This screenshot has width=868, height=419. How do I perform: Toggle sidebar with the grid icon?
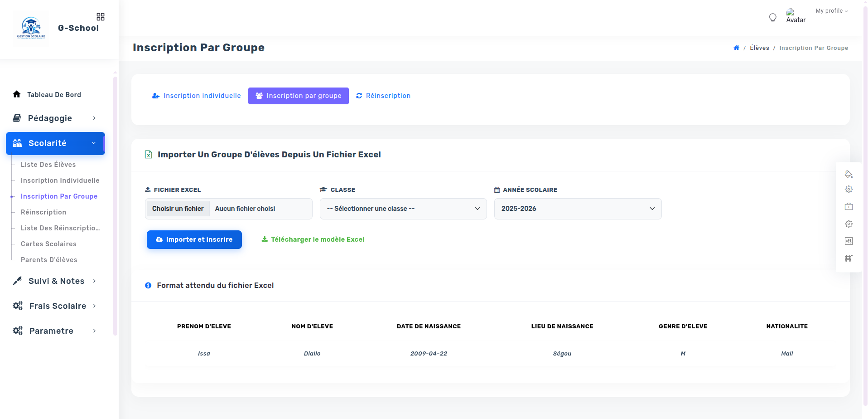pos(101,17)
